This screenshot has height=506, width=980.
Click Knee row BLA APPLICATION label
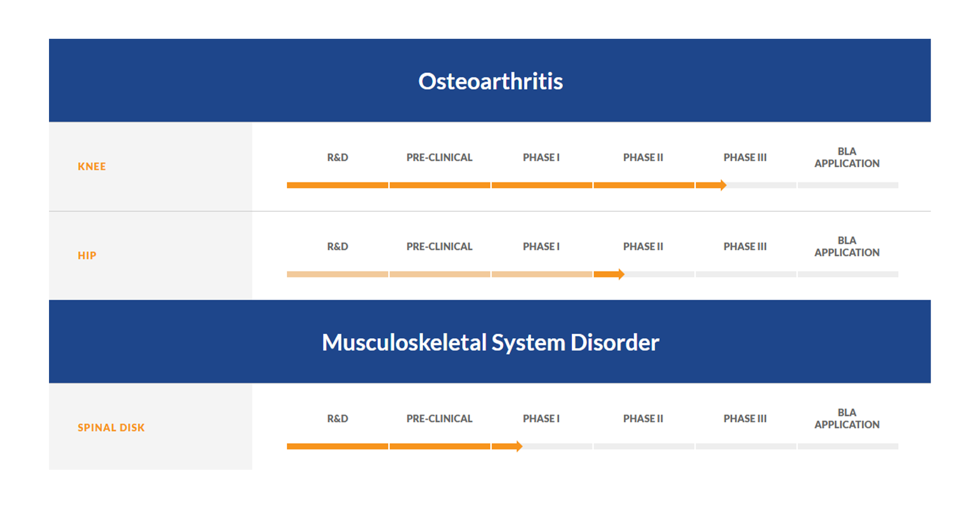pyautogui.click(x=847, y=158)
